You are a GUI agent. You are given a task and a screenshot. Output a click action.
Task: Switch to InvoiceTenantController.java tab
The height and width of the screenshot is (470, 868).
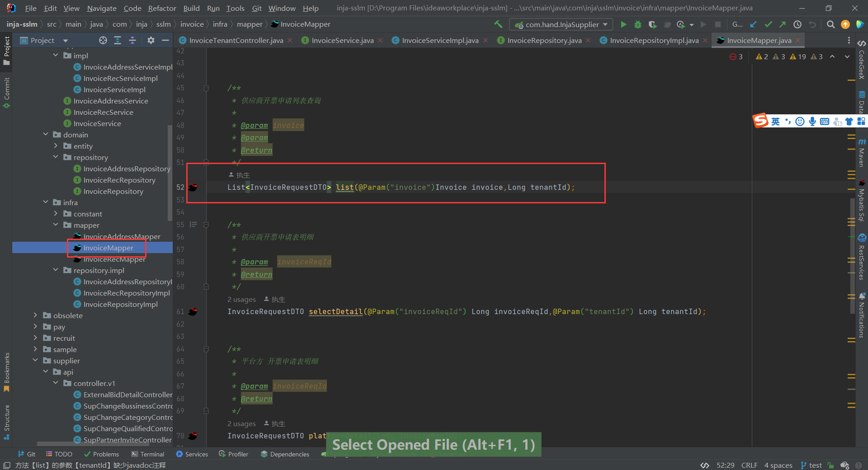[x=236, y=40]
